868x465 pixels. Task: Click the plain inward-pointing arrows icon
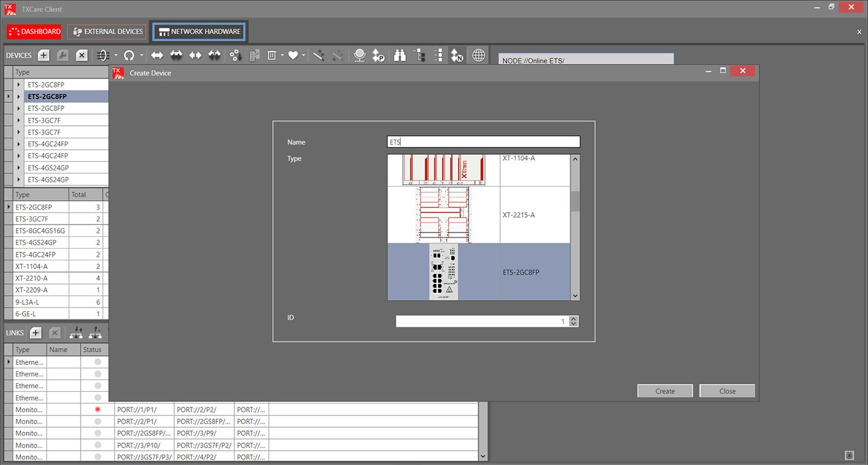tap(195, 55)
